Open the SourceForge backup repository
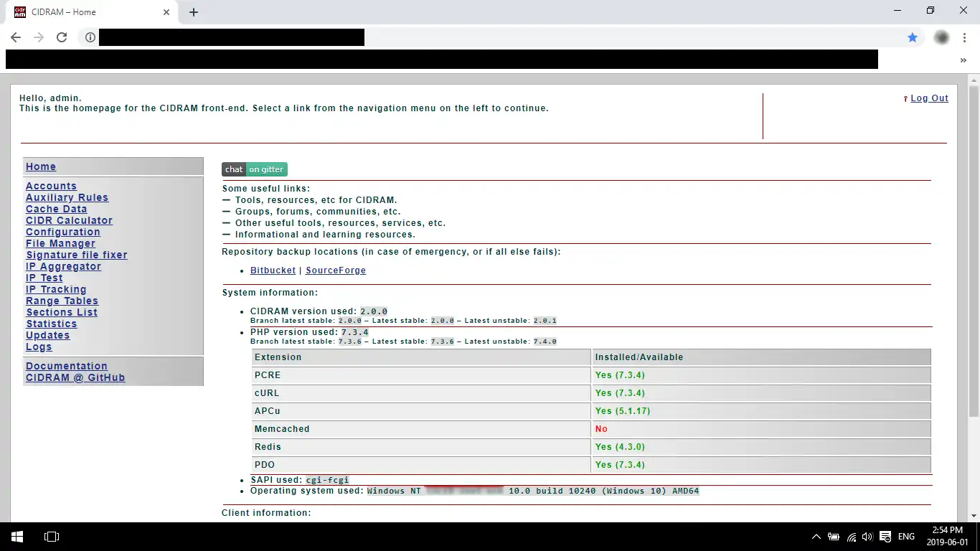This screenshot has height=551, width=980. (336, 270)
